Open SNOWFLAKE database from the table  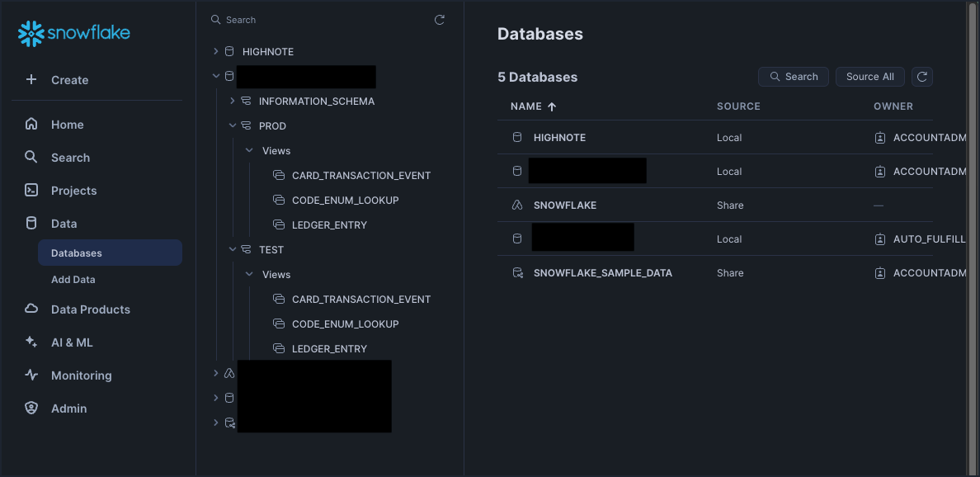[x=565, y=205]
